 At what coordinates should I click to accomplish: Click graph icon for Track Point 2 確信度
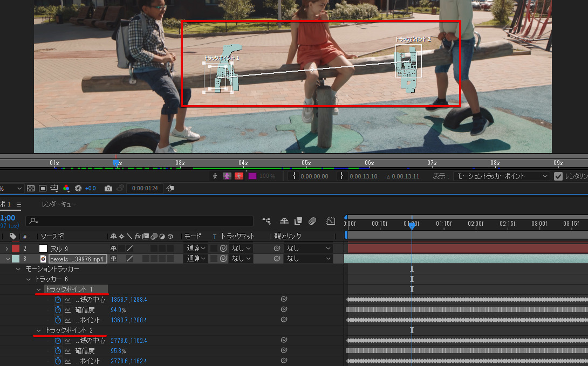click(67, 351)
